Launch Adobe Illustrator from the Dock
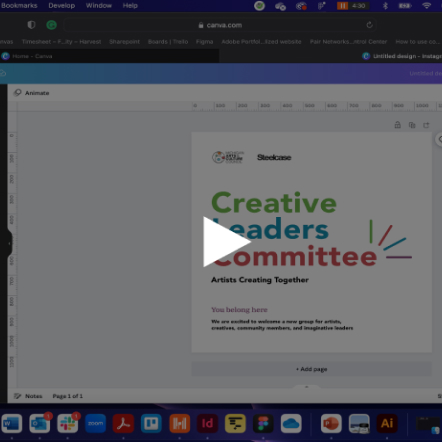 (387, 424)
